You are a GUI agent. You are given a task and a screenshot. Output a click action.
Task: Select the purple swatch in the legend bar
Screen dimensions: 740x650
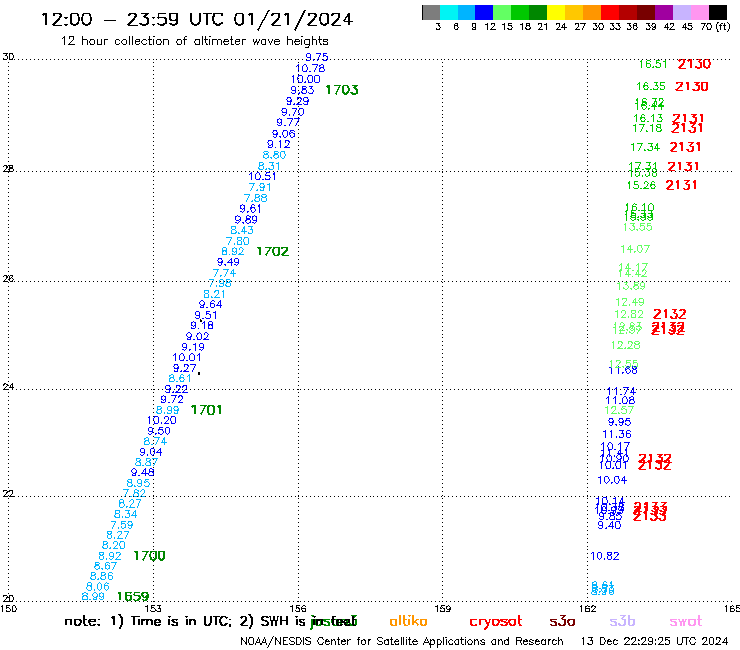pyautogui.click(x=664, y=12)
